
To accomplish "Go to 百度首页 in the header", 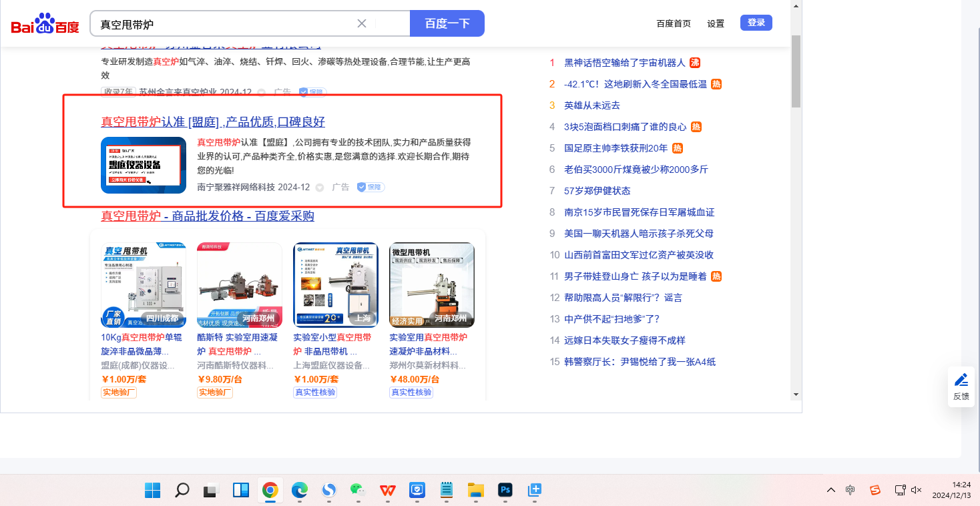I will pyautogui.click(x=674, y=23).
